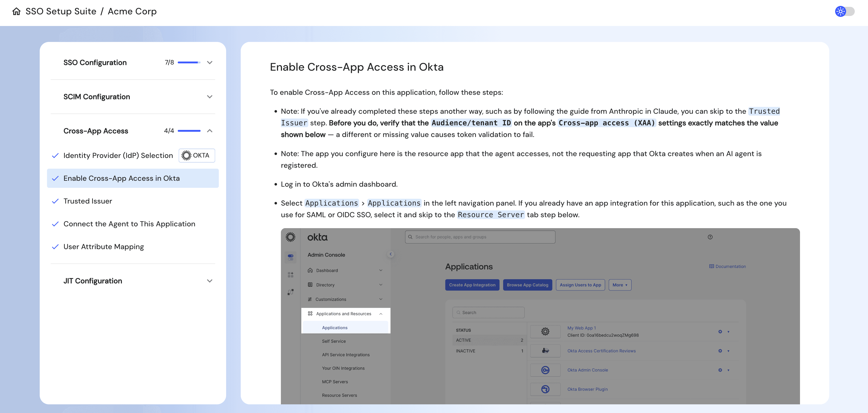
Task: Open the Okta Browser Plugin link
Action: pyautogui.click(x=587, y=389)
